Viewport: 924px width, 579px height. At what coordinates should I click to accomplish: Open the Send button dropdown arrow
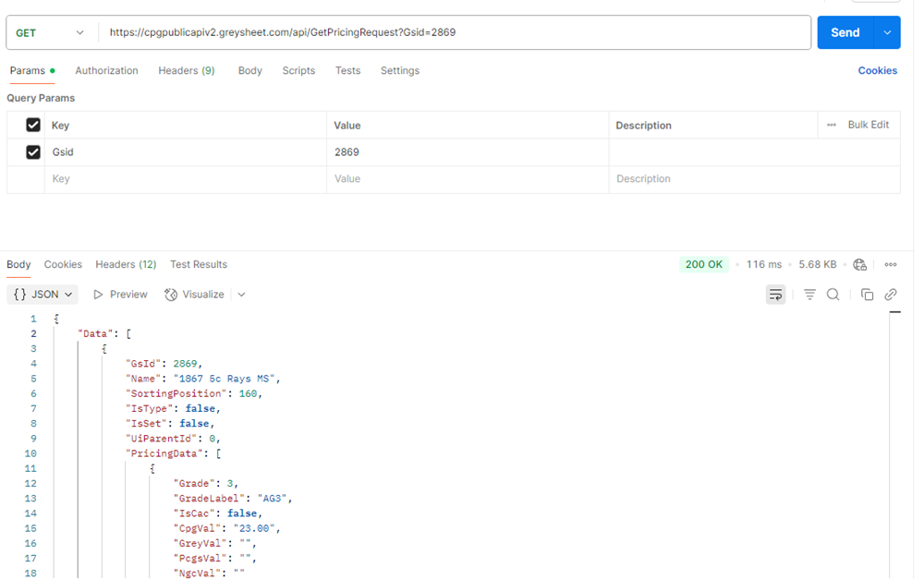[886, 30]
